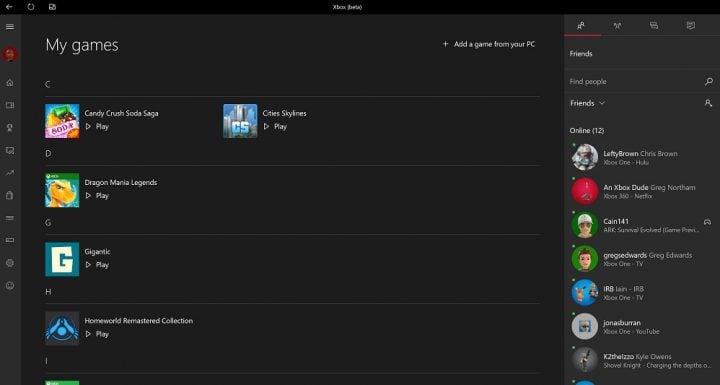Click Add a game from your PC
This screenshot has height=385, width=720.
pos(489,44)
